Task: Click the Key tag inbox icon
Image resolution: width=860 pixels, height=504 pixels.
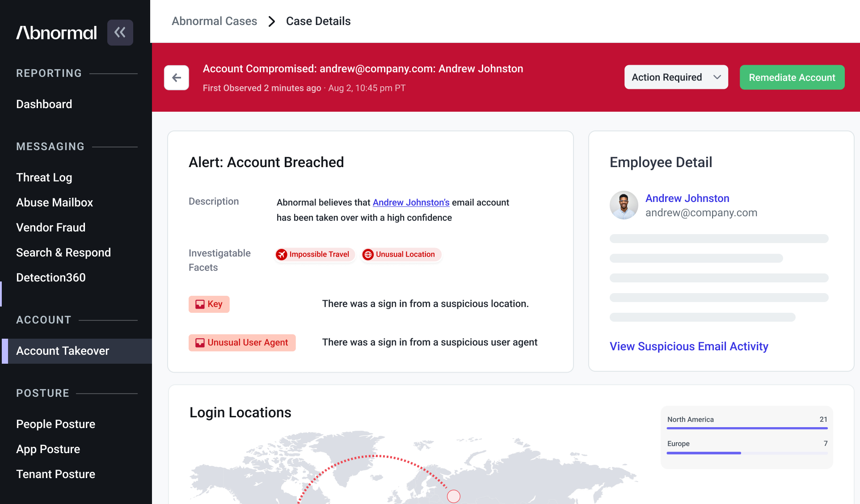Action: coord(200,304)
